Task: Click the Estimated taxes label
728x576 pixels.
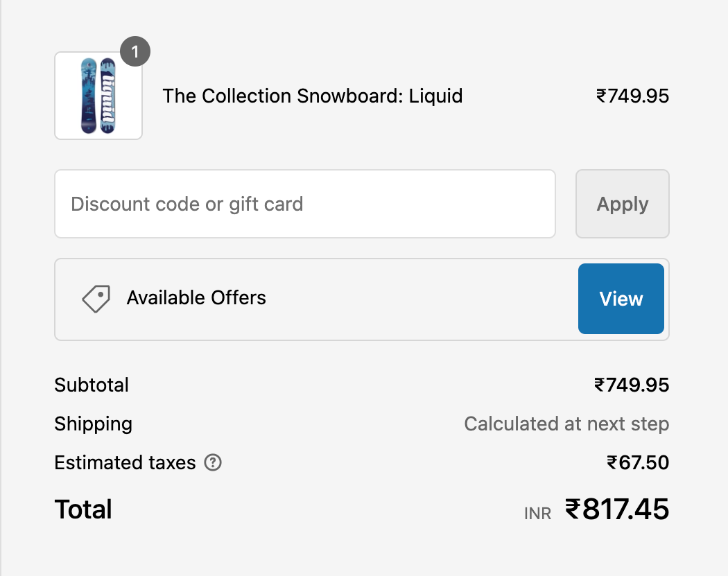Action: [125, 462]
